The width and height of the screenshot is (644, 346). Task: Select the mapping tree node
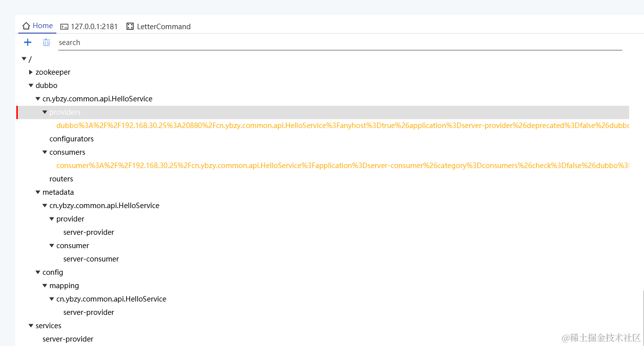(64, 286)
